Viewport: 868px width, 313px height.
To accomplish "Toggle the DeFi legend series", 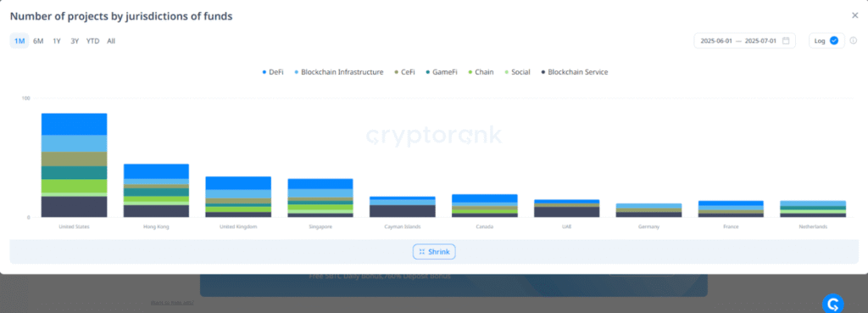I will coord(272,72).
